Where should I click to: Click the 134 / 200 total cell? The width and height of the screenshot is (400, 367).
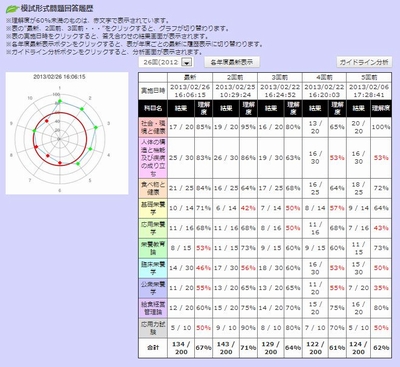181,348
